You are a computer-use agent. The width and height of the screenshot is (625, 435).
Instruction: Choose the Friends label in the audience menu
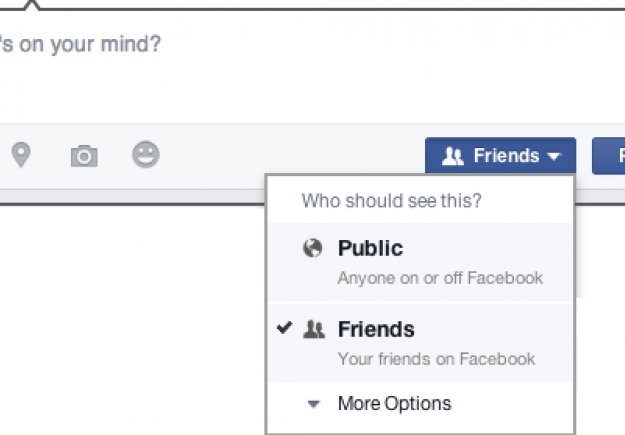[376, 329]
